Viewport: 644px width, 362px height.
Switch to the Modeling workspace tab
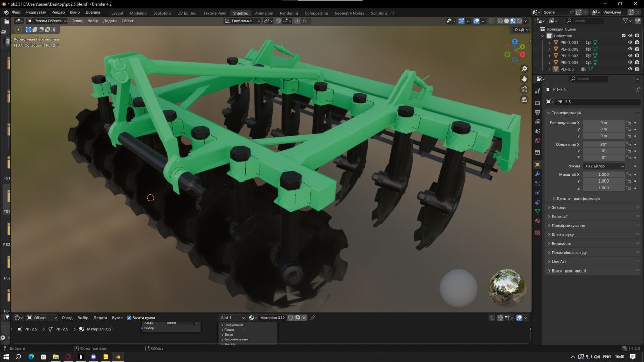138,13
